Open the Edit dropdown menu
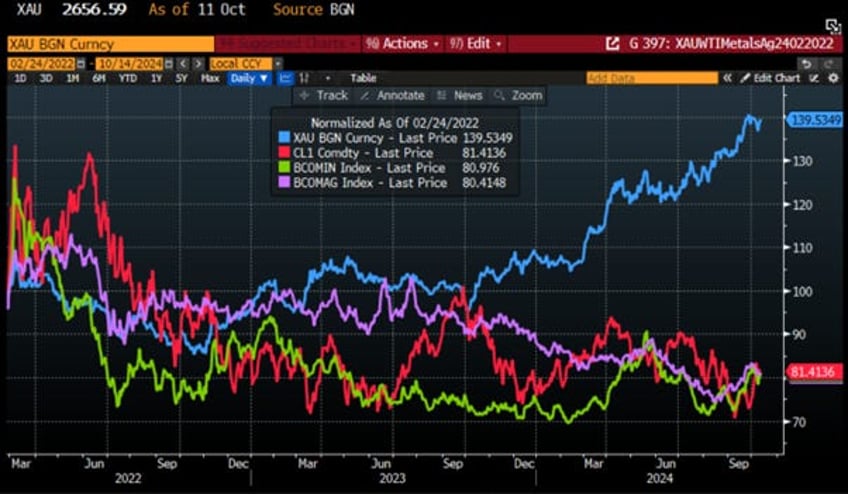Image resolution: width=848 pixels, height=494 pixels. (475, 44)
